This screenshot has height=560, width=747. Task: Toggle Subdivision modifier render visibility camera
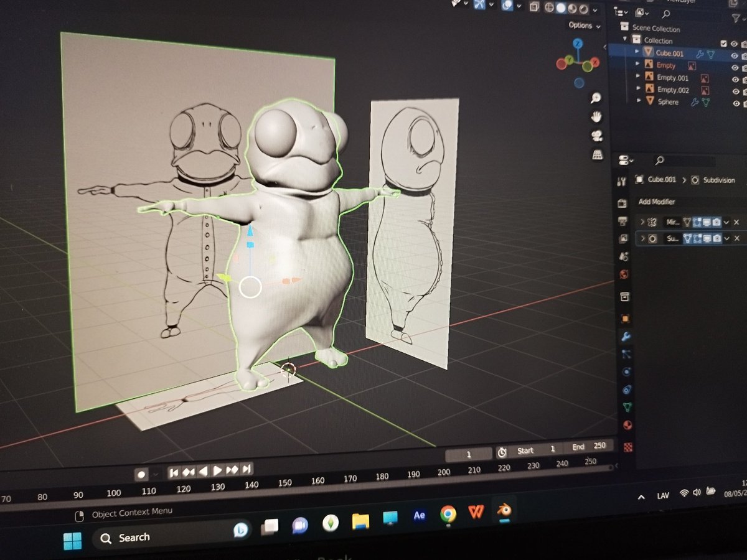[x=717, y=238]
